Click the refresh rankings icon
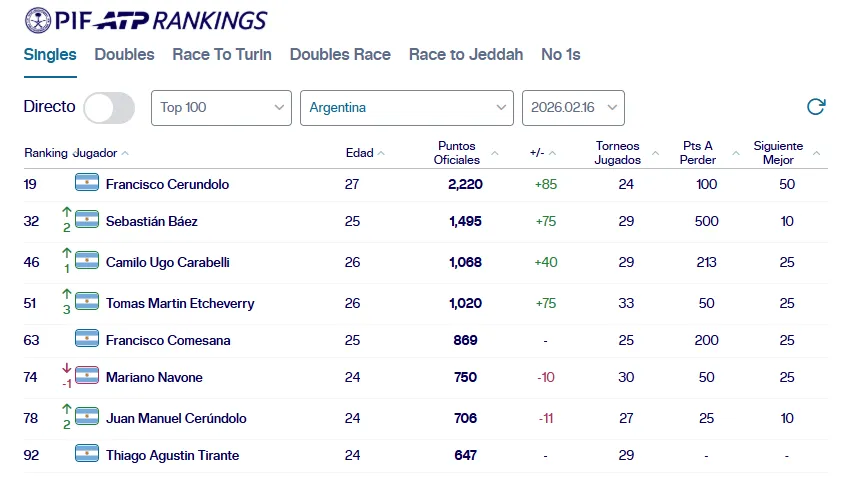846x485 pixels. (x=816, y=107)
